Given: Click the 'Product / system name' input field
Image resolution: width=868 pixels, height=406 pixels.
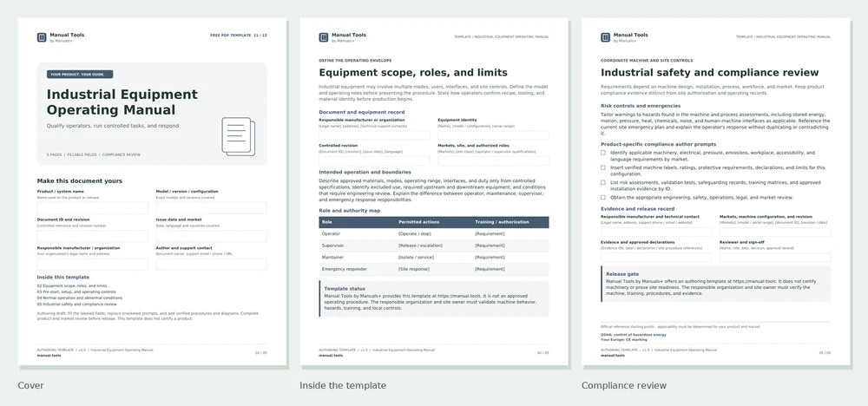Looking at the screenshot, I should click(x=93, y=208).
